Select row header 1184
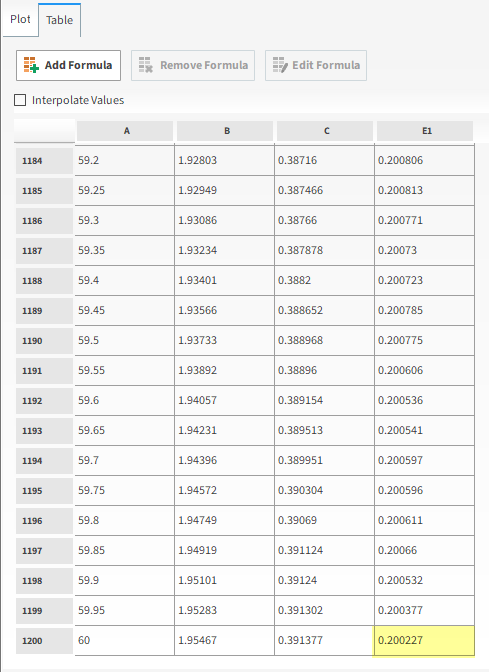 tap(44, 161)
